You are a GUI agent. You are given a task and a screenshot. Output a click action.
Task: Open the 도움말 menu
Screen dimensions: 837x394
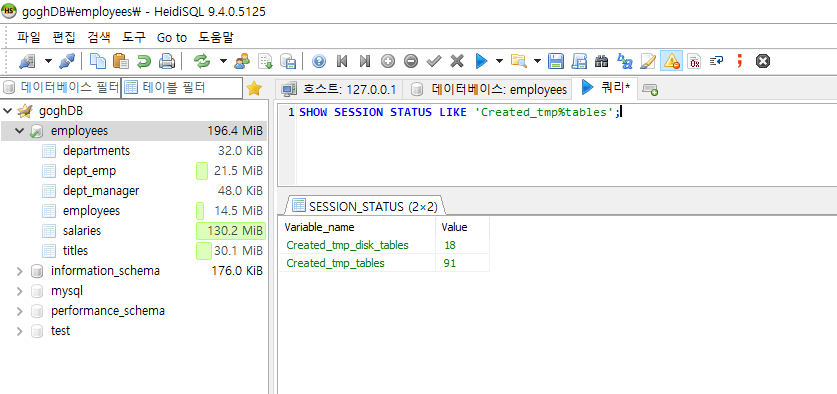pyautogui.click(x=216, y=38)
